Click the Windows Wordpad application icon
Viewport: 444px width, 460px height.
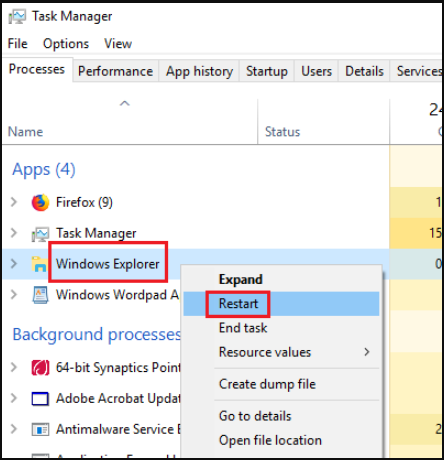[x=40, y=295]
